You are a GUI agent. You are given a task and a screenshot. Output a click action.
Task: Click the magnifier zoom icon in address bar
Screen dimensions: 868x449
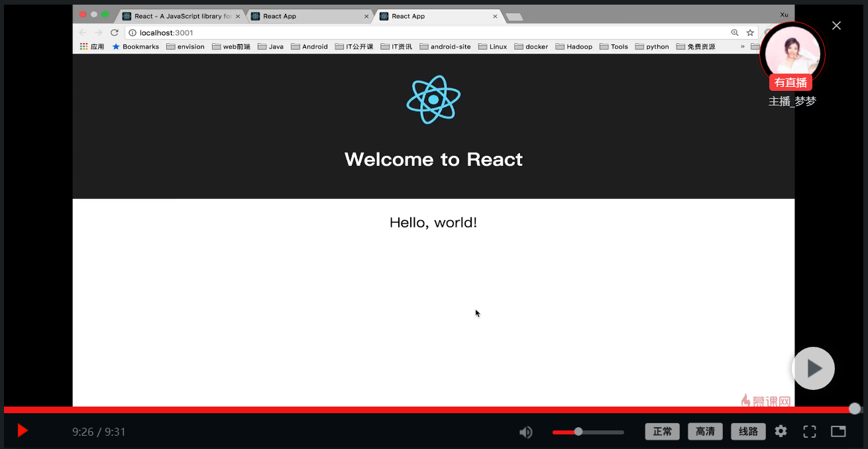(x=734, y=32)
